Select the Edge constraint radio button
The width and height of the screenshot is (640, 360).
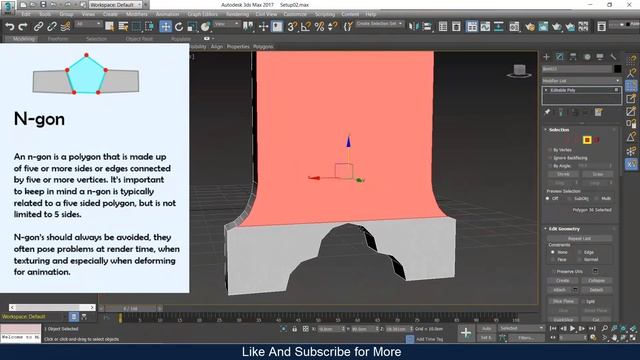(580, 252)
